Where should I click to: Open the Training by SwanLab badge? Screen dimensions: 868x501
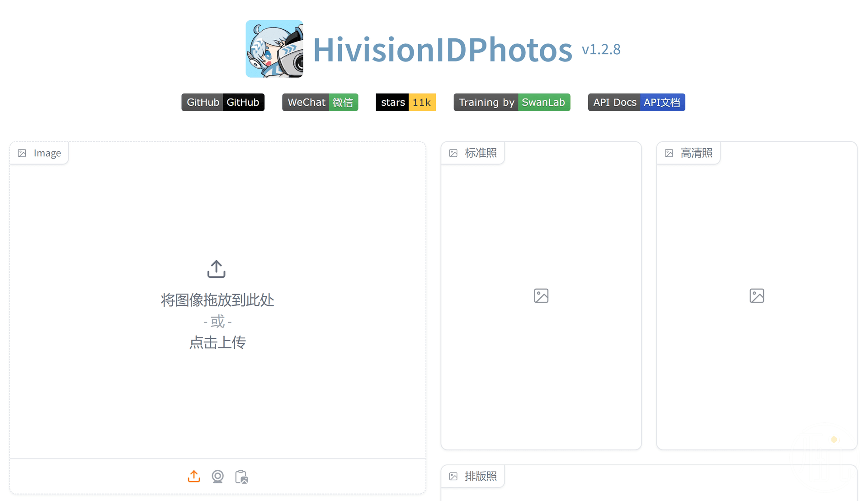512,102
